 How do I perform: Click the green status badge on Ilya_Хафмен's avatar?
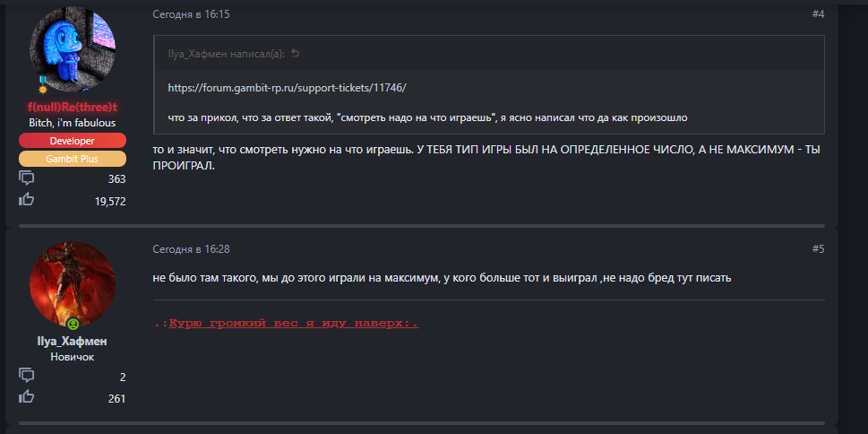(x=73, y=323)
